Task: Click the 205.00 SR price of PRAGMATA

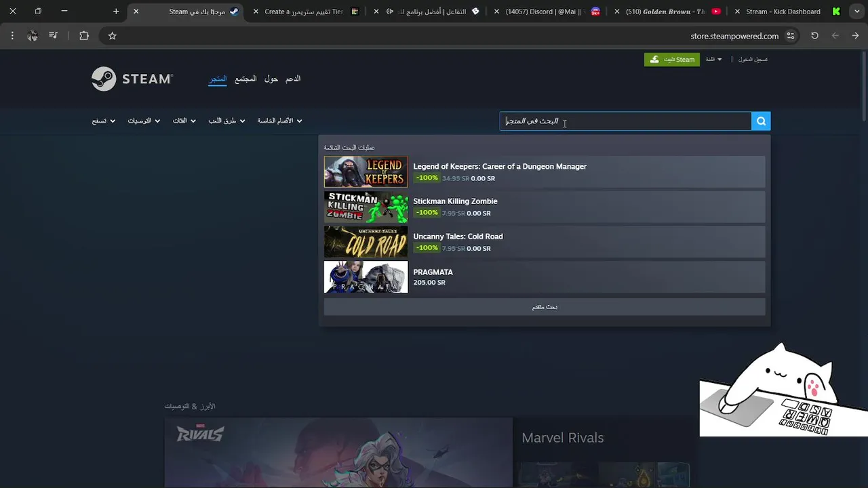Action: [429, 283]
